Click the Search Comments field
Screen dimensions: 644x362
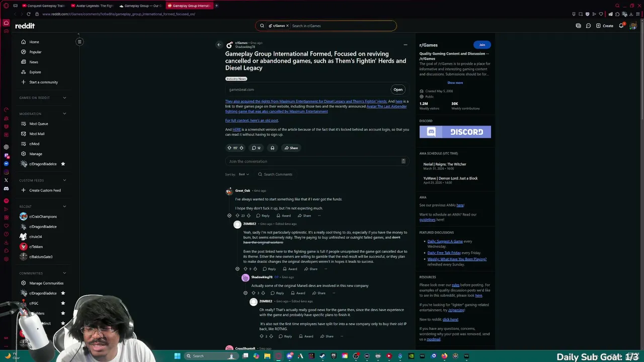click(276, 174)
